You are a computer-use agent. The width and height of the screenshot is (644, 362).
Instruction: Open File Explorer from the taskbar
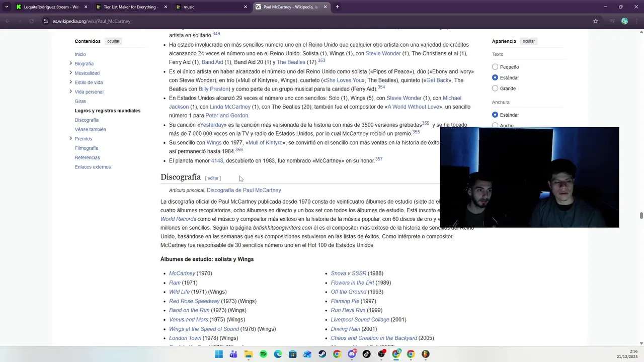click(248, 354)
